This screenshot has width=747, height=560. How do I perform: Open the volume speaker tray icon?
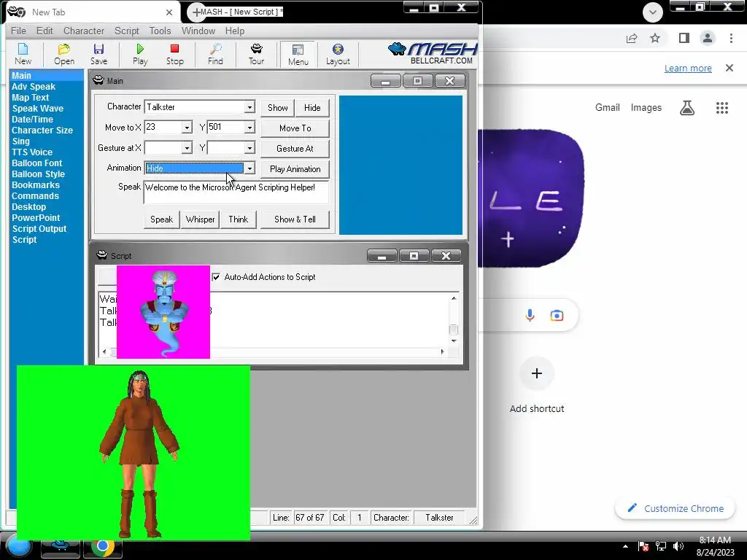point(678,546)
